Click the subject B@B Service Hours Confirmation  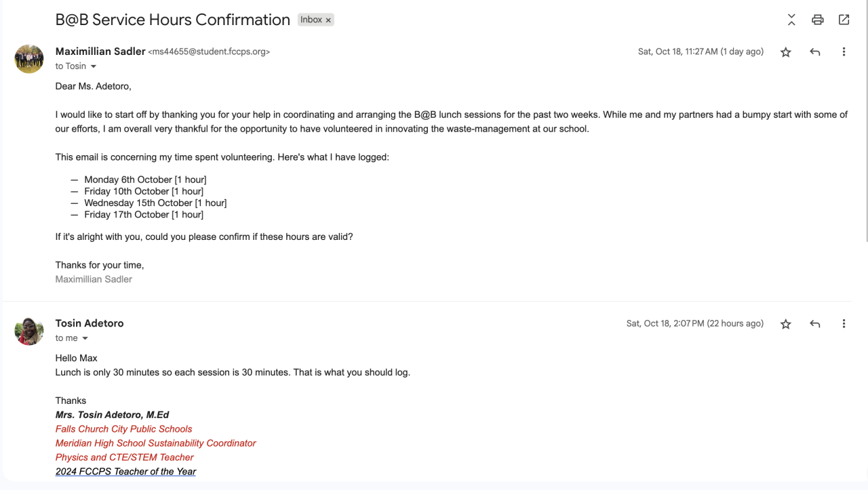point(172,20)
